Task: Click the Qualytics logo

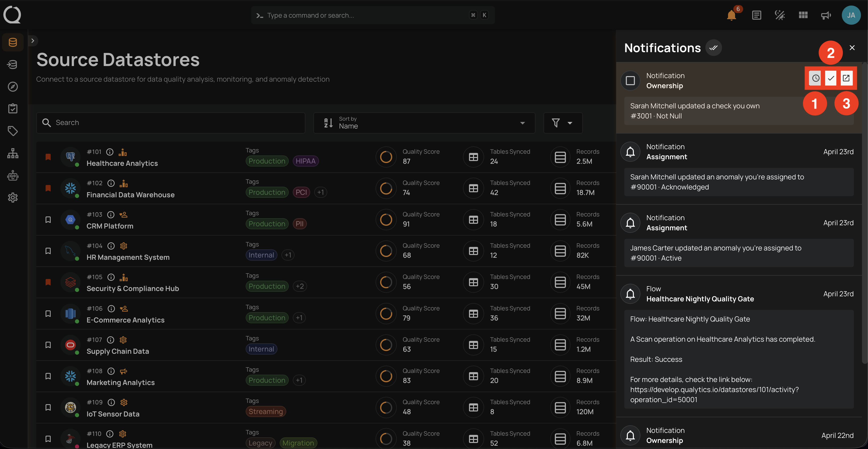Action: (x=12, y=15)
